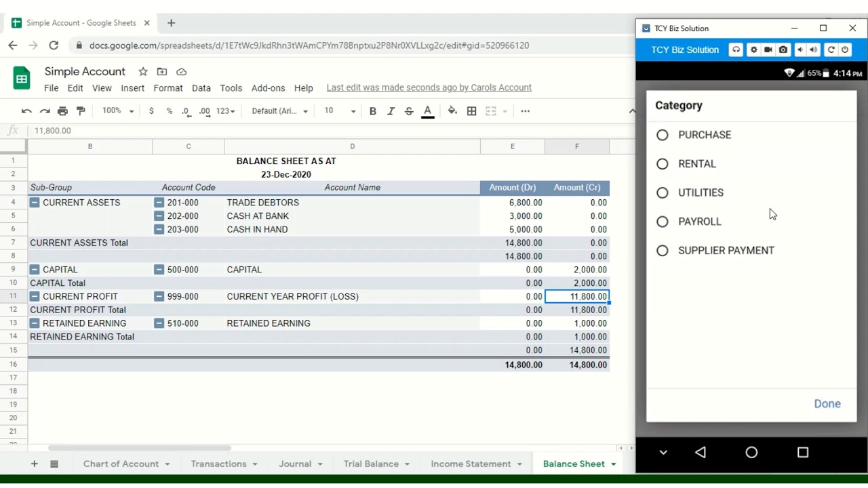Screen dimensions: 868x488
Task: Tap the Android back navigation button
Action: click(701, 452)
